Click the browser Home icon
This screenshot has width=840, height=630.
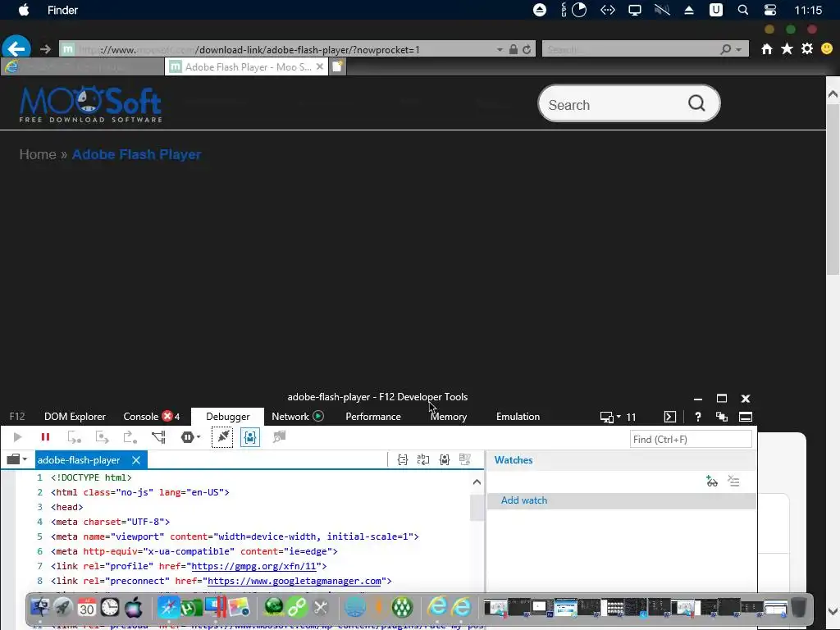coord(767,49)
